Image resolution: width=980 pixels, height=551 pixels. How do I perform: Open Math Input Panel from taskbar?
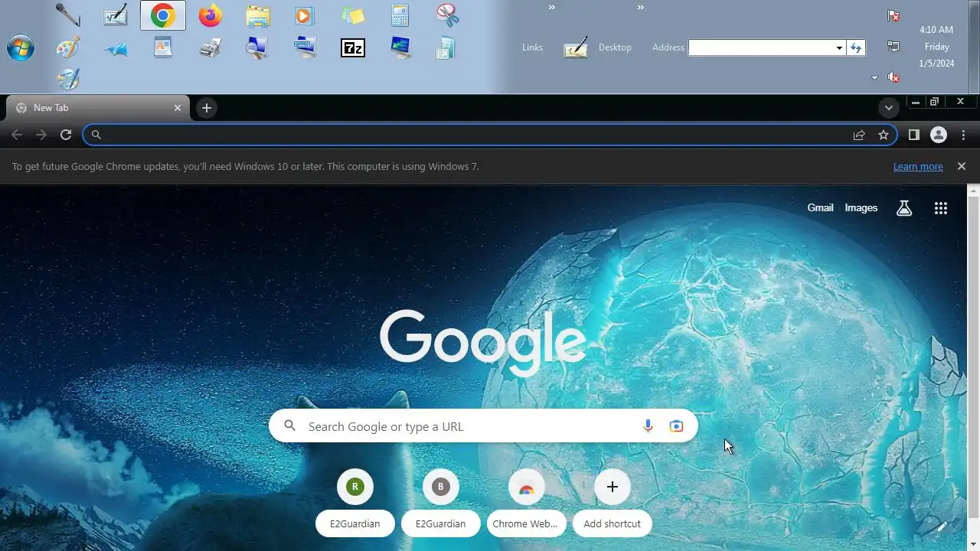pos(115,15)
